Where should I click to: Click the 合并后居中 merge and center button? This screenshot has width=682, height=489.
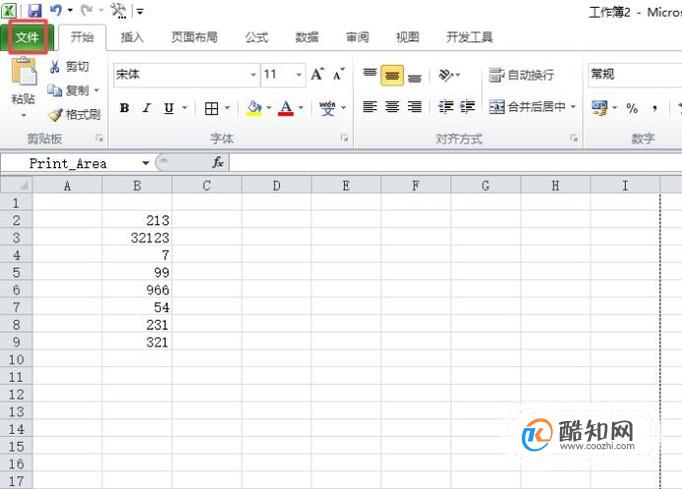(x=527, y=107)
